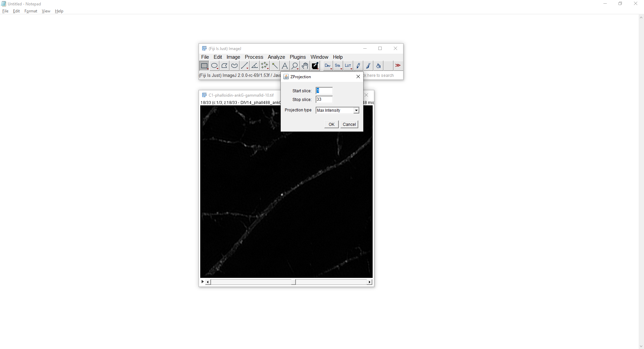Viewport: 644px width, 349px height.
Task: Select the Oval selection tool
Action: [x=214, y=66]
